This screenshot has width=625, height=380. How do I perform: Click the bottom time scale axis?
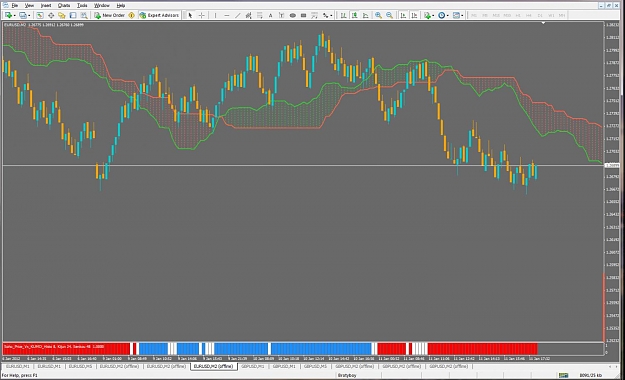pyautogui.click(x=303, y=358)
